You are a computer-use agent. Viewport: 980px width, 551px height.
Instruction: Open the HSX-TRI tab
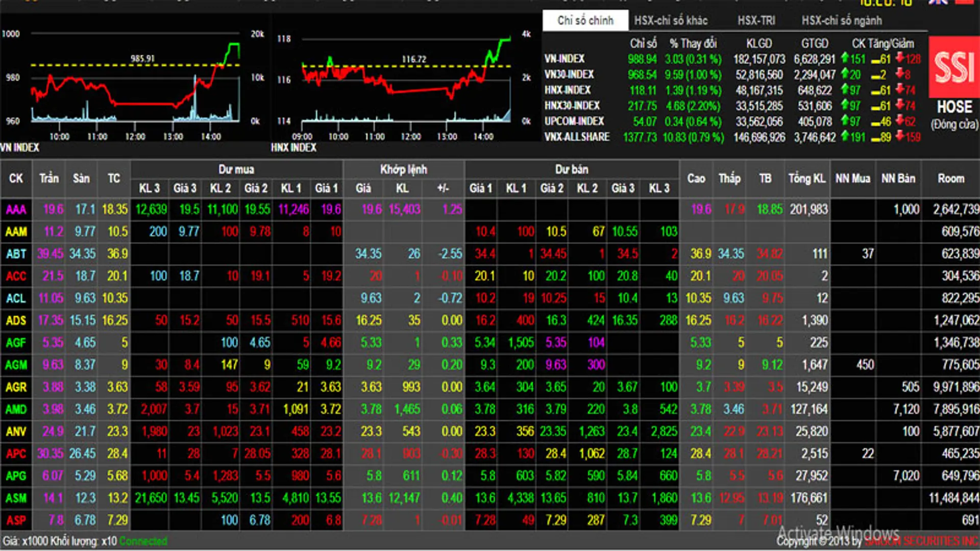[756, 20]
